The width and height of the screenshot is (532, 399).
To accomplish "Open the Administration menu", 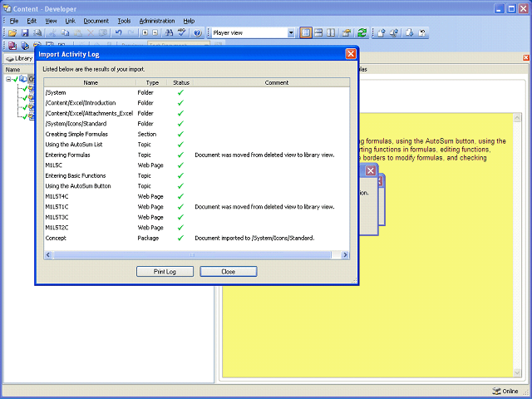I will (157, 21).
